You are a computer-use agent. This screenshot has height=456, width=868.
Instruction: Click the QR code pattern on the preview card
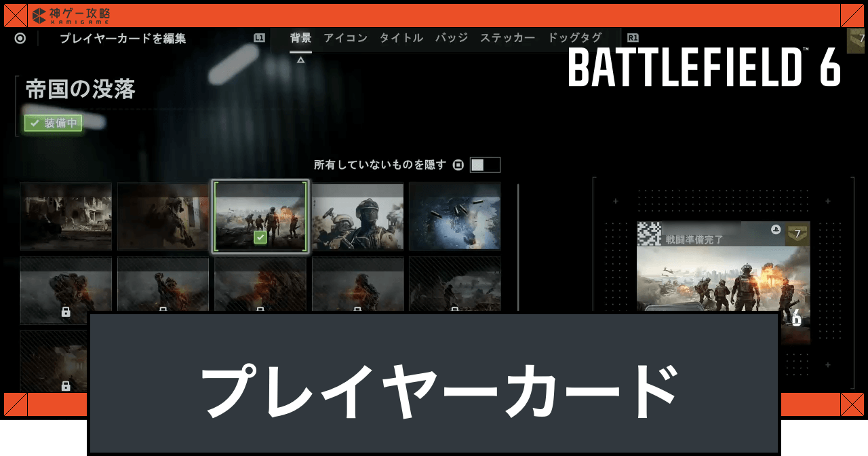pyautogui.click(x=649, y=233)
